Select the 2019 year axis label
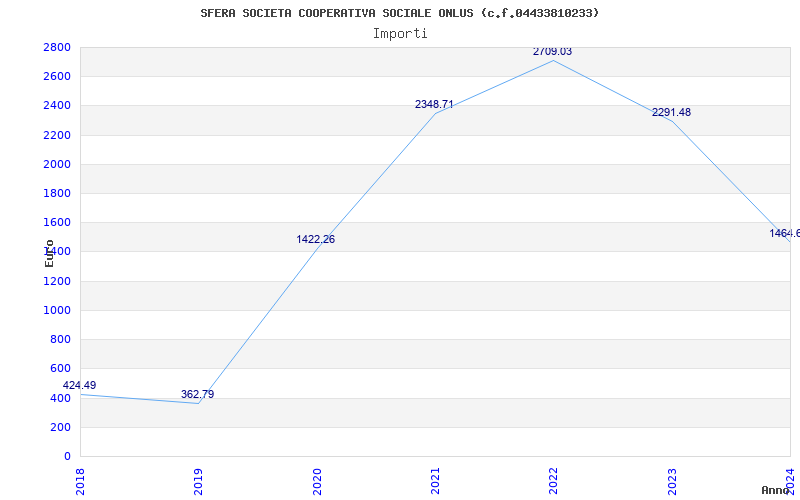The image size is (800, 500). pos(198,482)
